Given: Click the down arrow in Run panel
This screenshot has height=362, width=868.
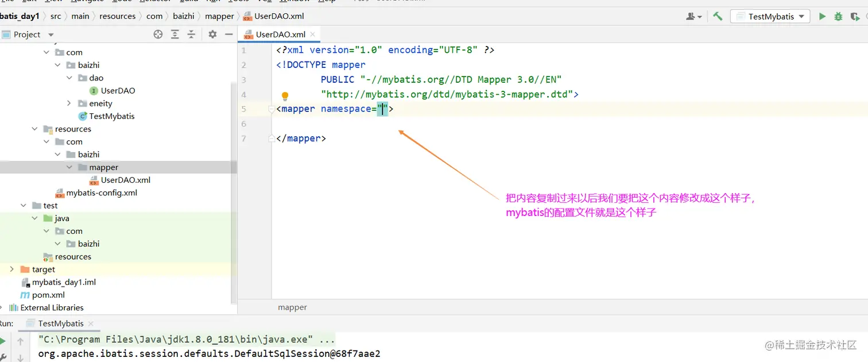Looking at the screenshot, I should [21, 357].
